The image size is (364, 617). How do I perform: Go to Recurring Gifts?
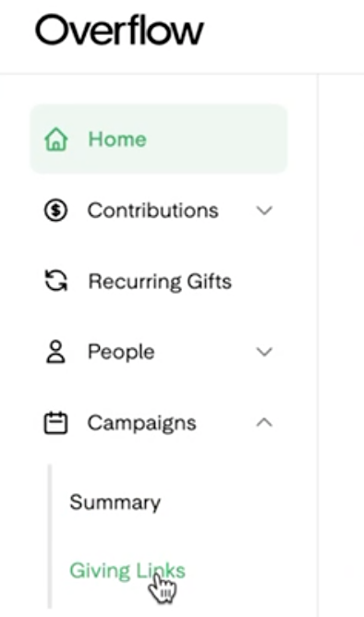click(160, 282)
